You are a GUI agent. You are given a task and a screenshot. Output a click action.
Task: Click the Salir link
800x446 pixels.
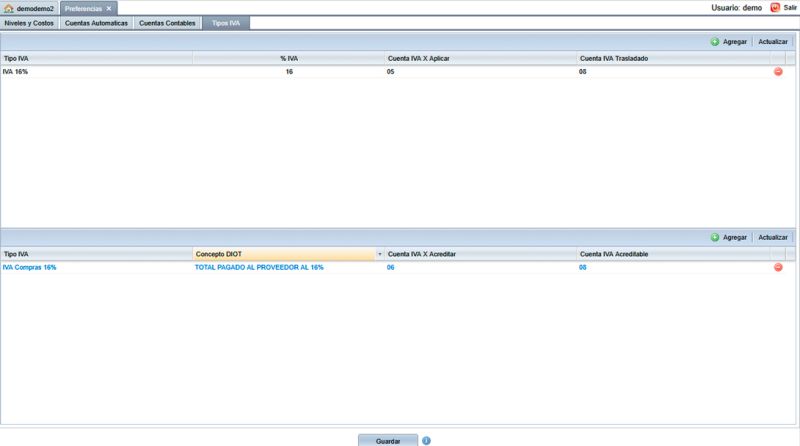click(790, 8)
